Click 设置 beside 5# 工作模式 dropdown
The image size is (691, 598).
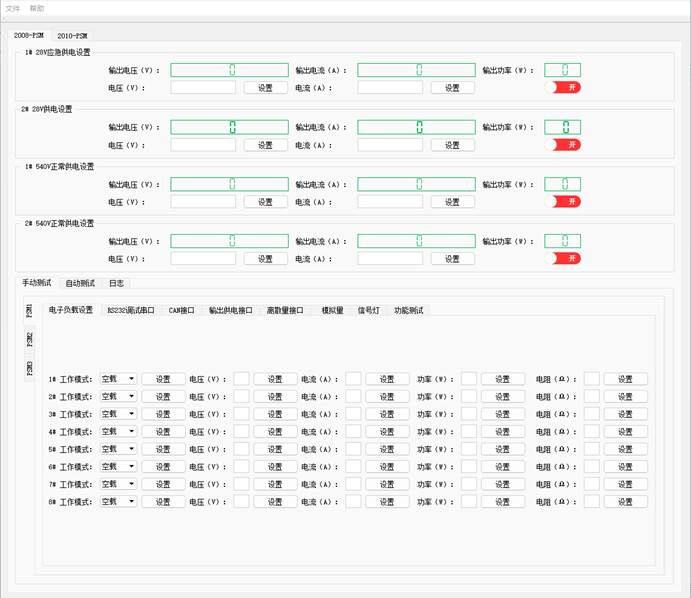pyautogui.click(x=163, y=449)
